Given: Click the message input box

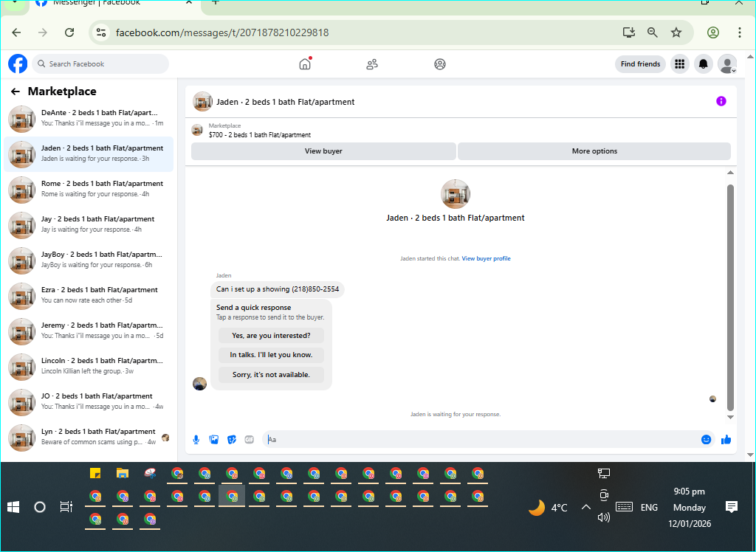Looking at the screenshot, I should 482,440.
